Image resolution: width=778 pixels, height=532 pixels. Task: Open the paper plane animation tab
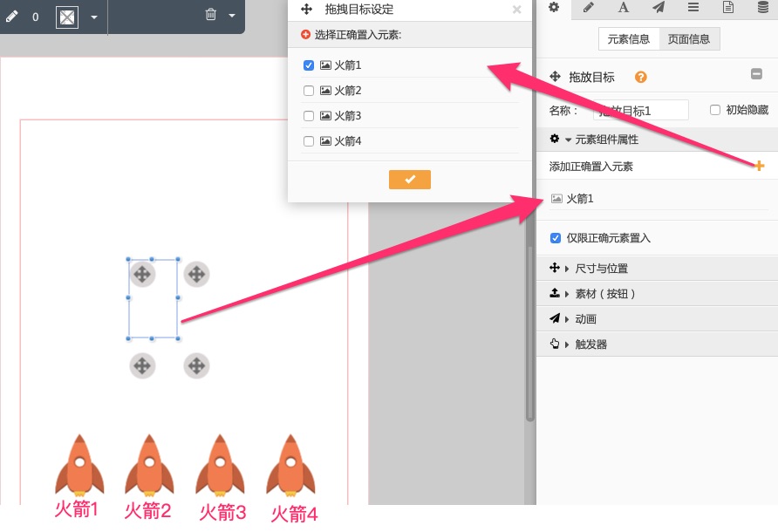click(x=659, y=8)
